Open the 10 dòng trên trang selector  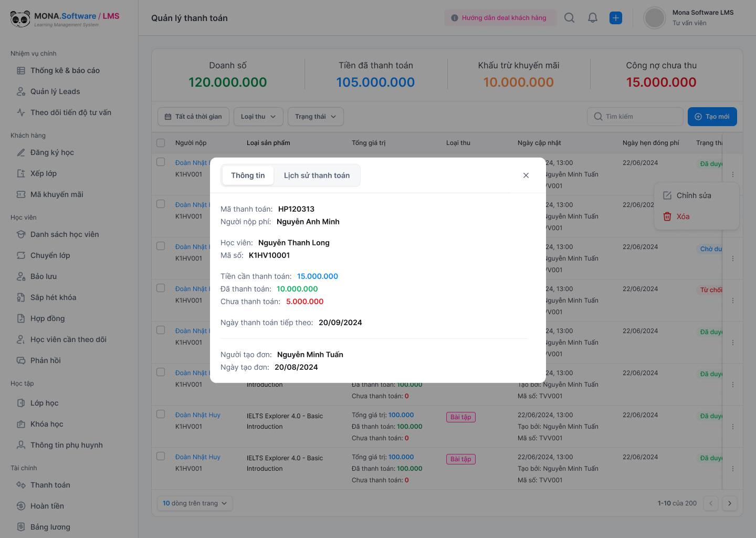195,503
